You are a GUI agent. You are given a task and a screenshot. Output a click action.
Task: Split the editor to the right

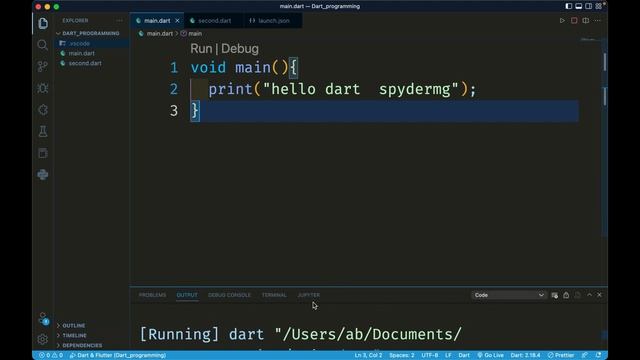point(586,20)
